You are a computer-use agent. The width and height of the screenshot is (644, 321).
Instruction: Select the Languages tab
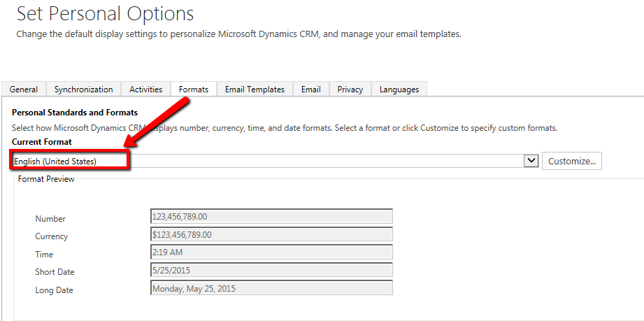(x=399, y=90)
